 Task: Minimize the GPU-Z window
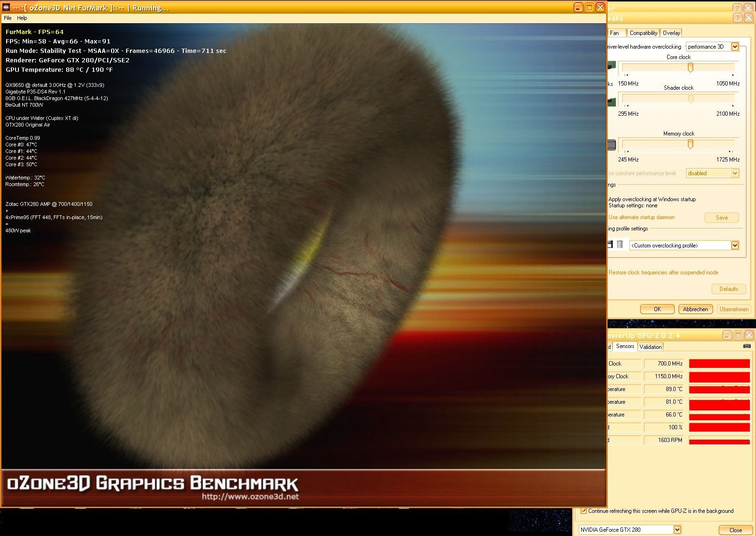(727, 335)
